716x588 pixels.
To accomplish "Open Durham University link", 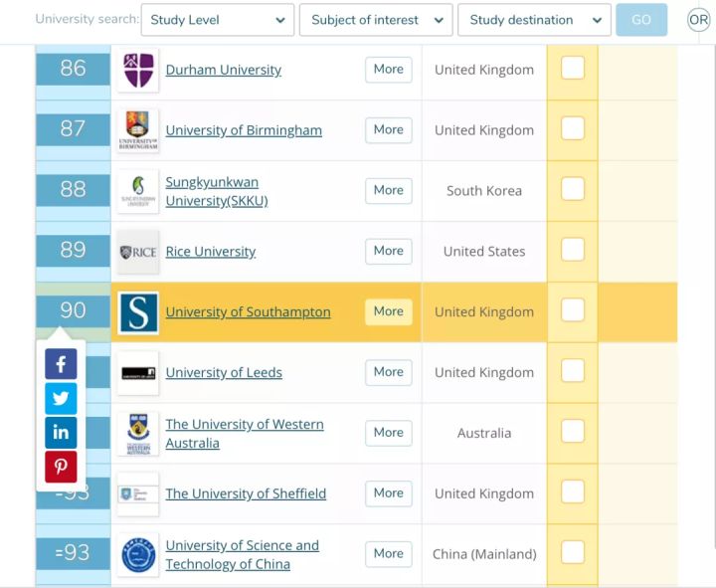I will (224, 70).
